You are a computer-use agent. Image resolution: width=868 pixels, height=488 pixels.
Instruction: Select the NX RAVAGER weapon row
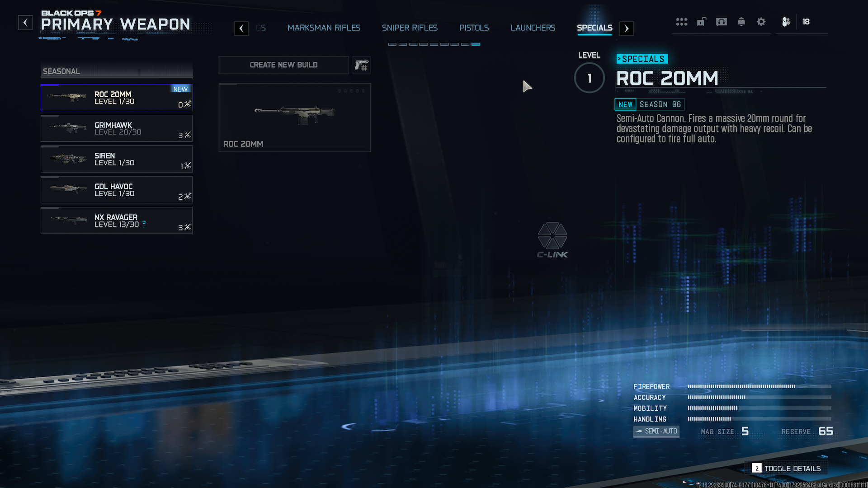117,221
